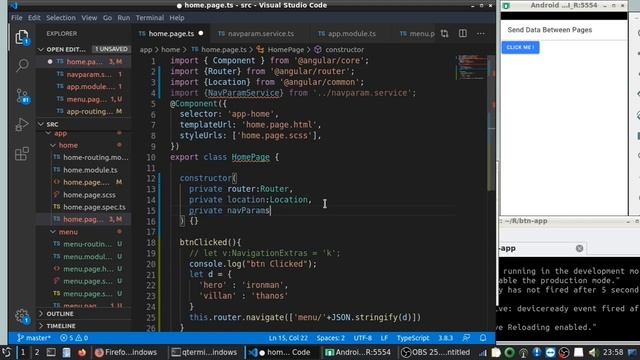
Task: Click the Ln 15, Col 22 status entry
Action: [288, 338]
